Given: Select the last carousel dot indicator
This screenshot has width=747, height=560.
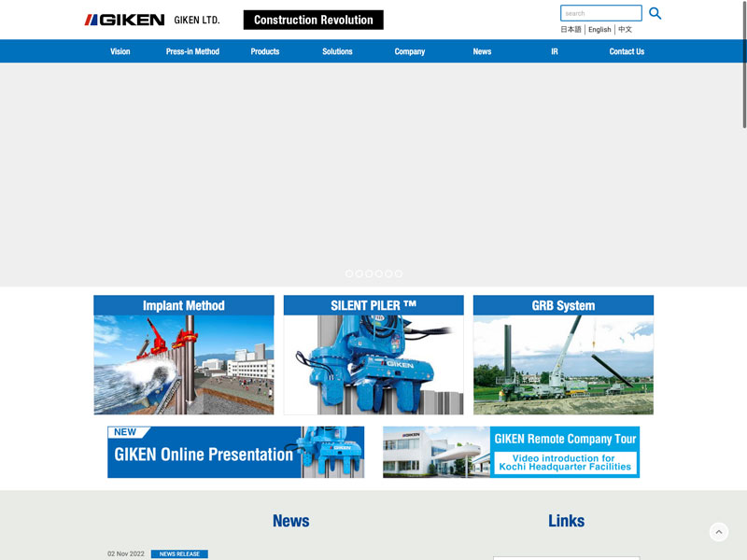Looking at the screenshot, I should click(x=399, y=273).
